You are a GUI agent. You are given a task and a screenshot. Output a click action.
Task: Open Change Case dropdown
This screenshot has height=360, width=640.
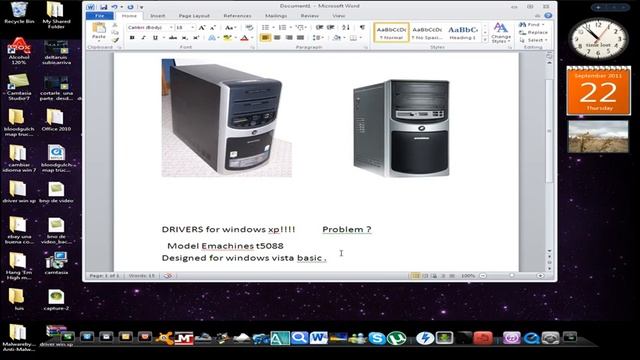tap(230, 27)
